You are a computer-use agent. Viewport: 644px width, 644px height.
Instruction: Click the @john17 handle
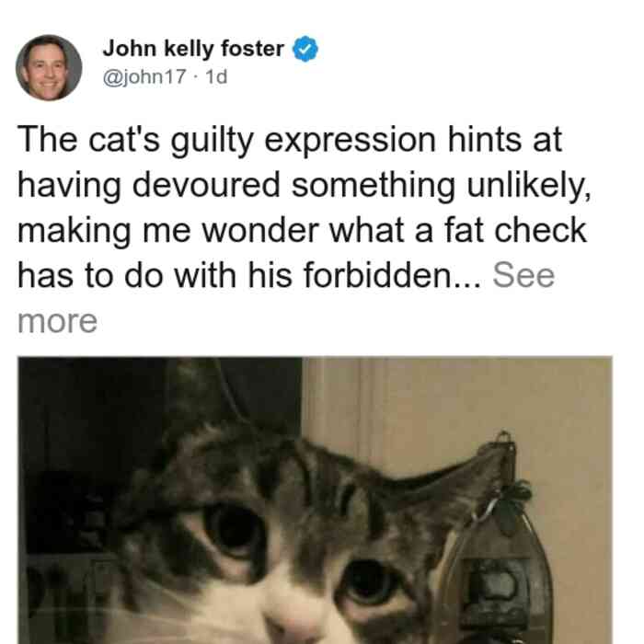click(144, 76)
